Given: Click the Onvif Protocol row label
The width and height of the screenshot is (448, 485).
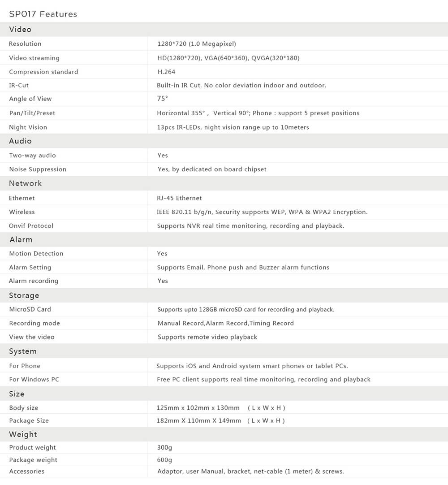Looking at the screenshot, I should coord(31,226).
